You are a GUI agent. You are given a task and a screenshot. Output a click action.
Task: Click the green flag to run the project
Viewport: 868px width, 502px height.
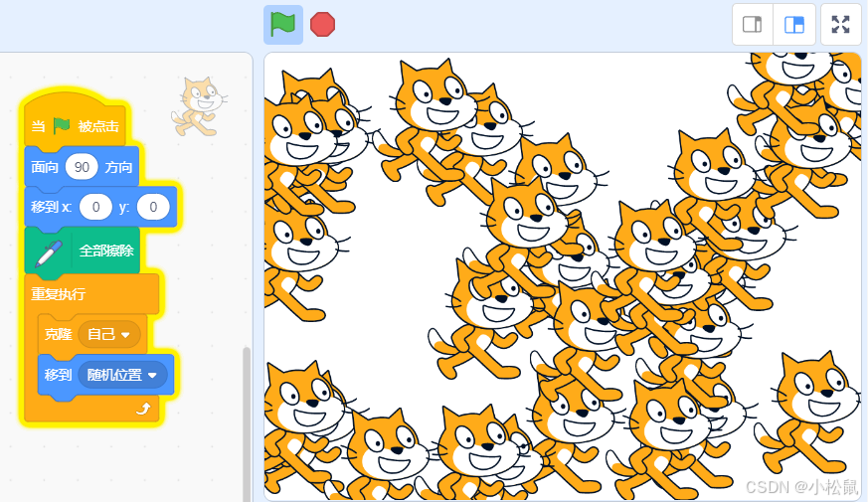(283, 25)
